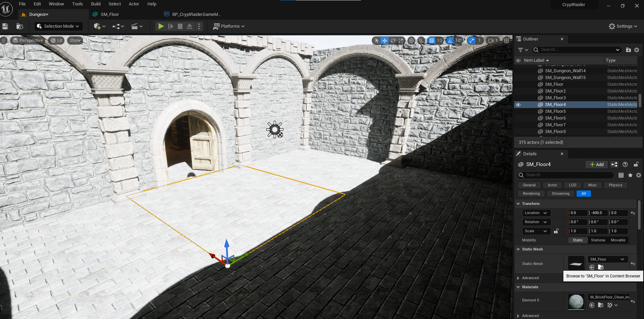The width and height of the screenshot is (644, 319).
Task: Toggle grid snapping in viewport
Action: [431, 41]
